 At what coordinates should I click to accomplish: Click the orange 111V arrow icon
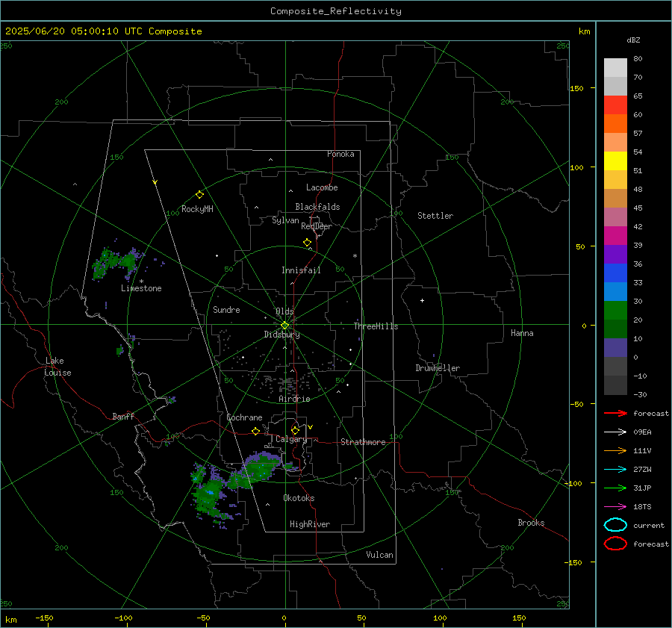click(x=615, y=450)
